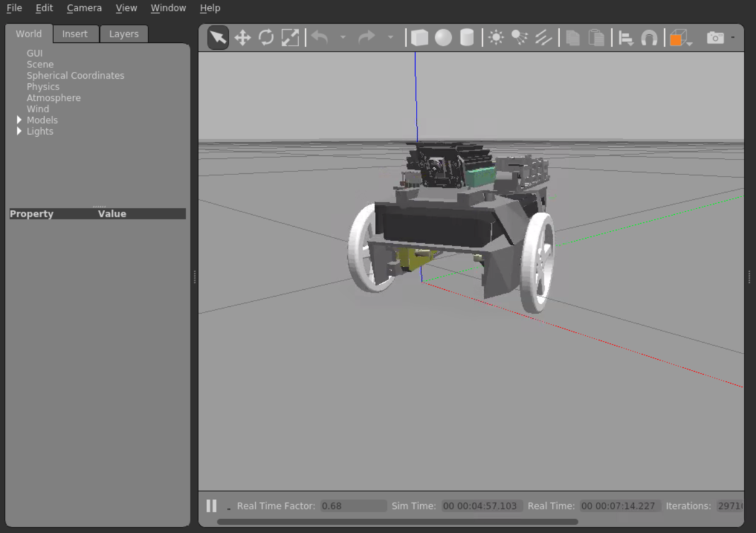Add a point light

coord(496,38)
